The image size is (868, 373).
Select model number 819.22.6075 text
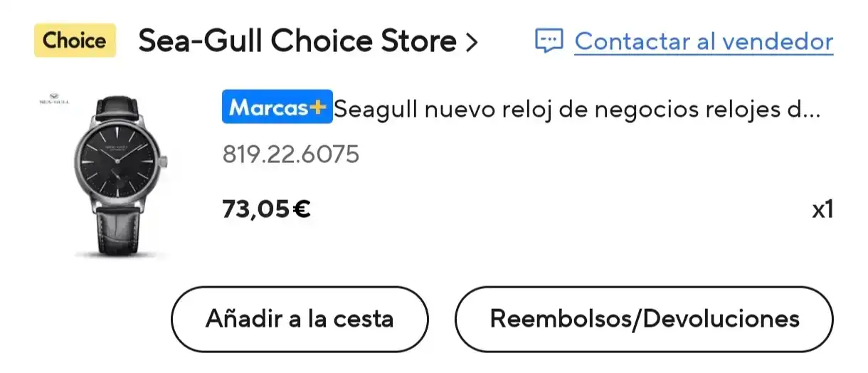click(x=290, y=154)
